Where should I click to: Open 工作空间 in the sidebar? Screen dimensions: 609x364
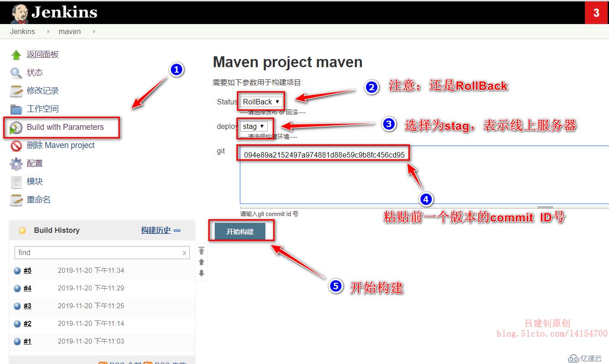coord(43,109)
